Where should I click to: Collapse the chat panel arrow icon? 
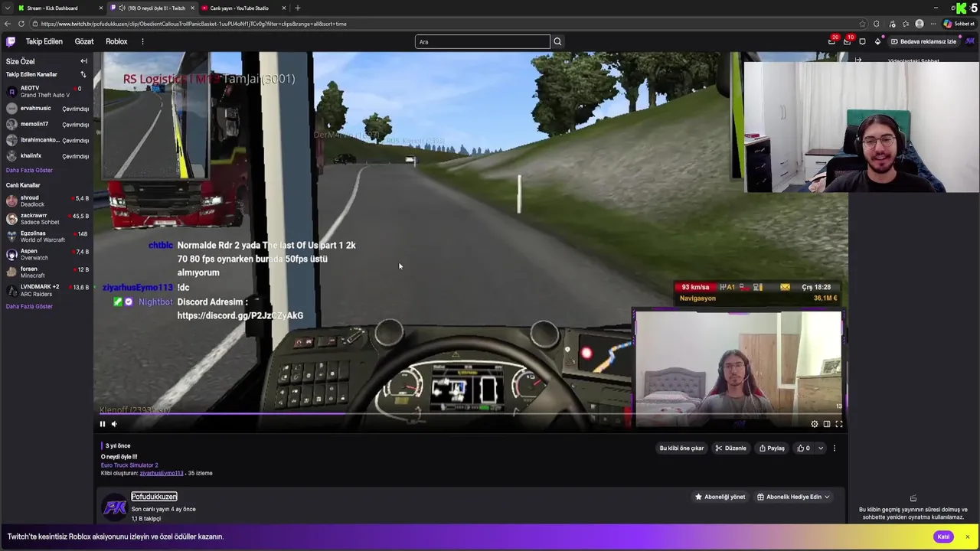[858, 60]
